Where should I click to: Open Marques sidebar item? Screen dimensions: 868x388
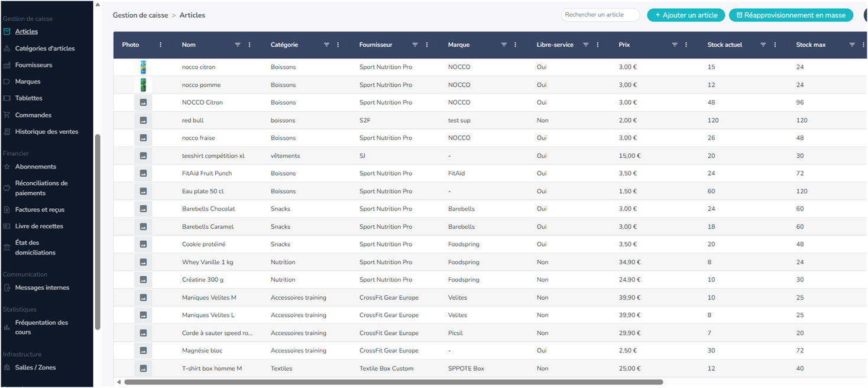[x=28, y=82]
